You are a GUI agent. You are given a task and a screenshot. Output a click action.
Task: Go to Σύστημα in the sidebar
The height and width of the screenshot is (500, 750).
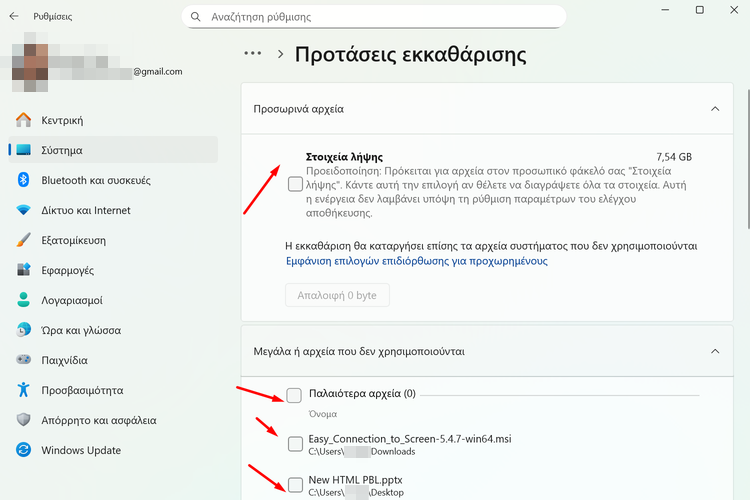(x=62, y=150)
